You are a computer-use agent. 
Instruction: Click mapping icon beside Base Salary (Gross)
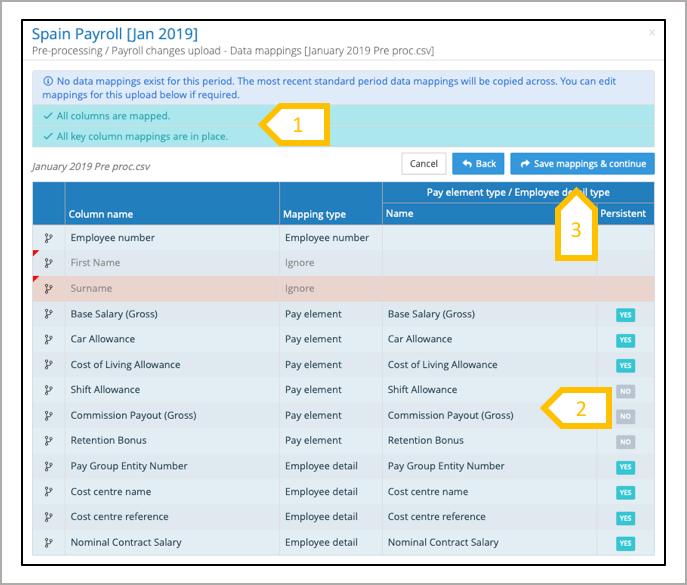(x=48, y=314)
